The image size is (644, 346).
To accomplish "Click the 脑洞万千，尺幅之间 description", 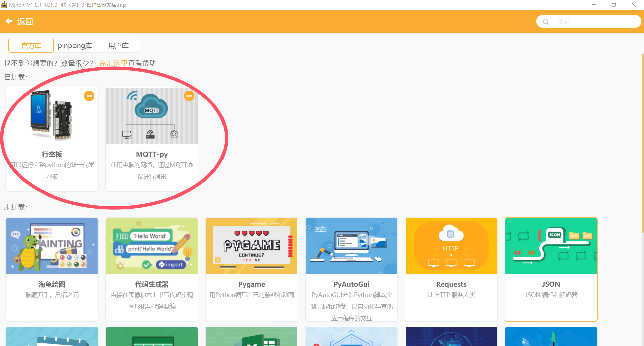I will (52, 295).
